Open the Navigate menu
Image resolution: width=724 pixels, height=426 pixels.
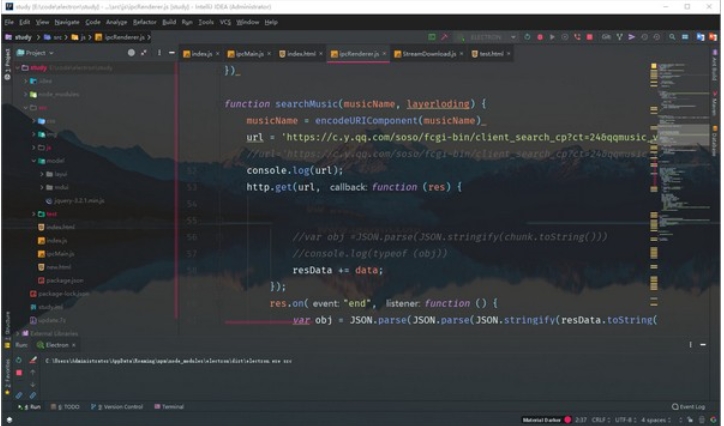pos(66,22)
